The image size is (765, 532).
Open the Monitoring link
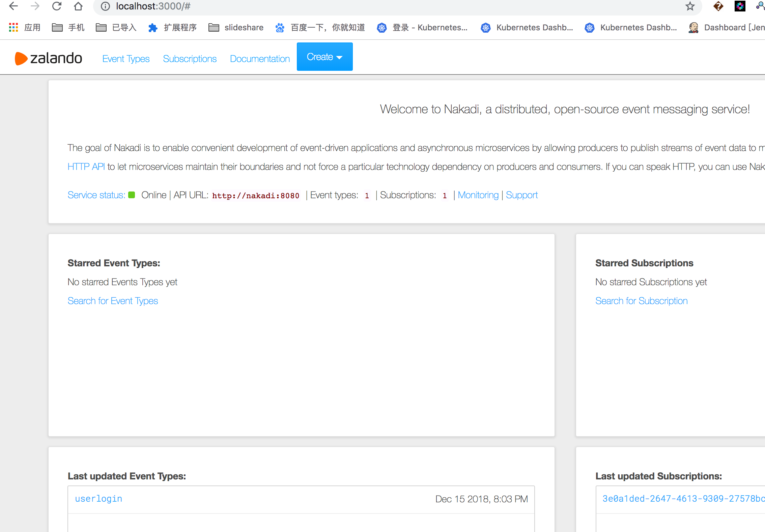(x=478, y=195)
